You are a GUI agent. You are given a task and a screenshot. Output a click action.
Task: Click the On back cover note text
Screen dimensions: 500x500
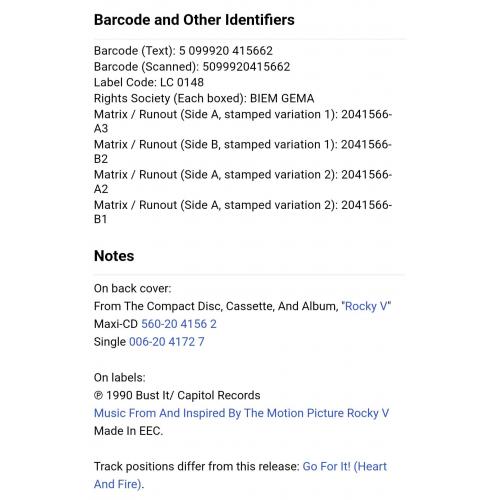click(132, 288)
